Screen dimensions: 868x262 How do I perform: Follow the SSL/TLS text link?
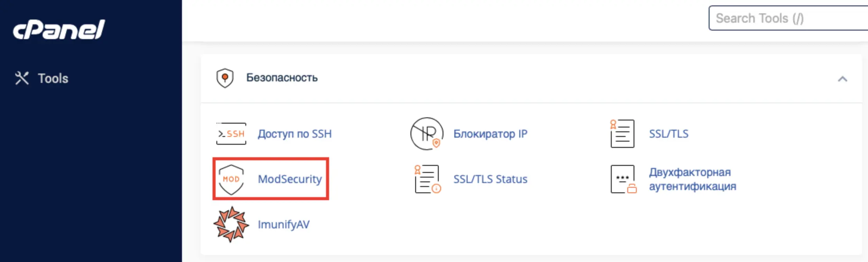coord(669,134)
